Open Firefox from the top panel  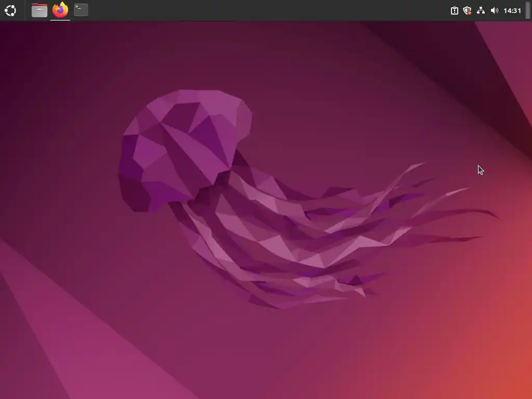coord(60,10)
